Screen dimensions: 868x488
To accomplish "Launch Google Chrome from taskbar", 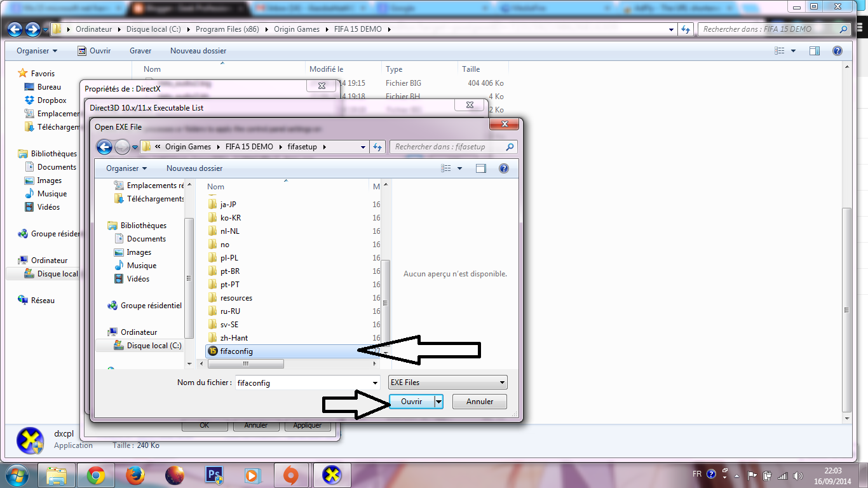I will (x=96, y=475).
